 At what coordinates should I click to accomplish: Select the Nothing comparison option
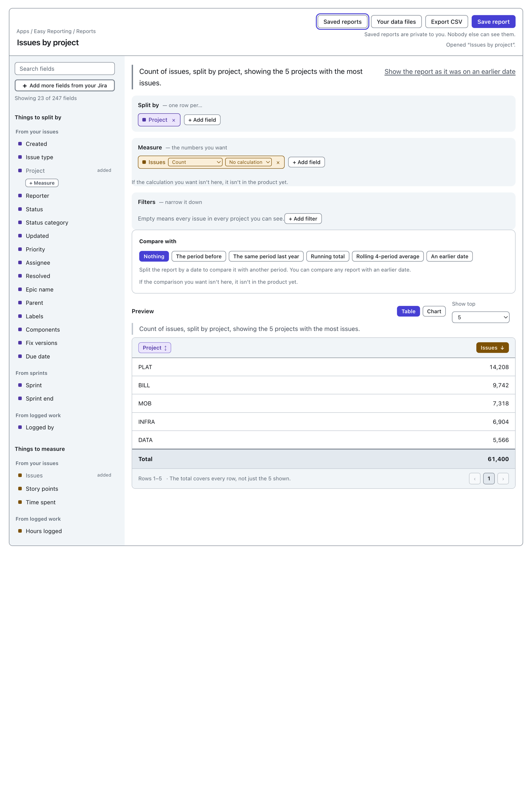coord(154,256)
